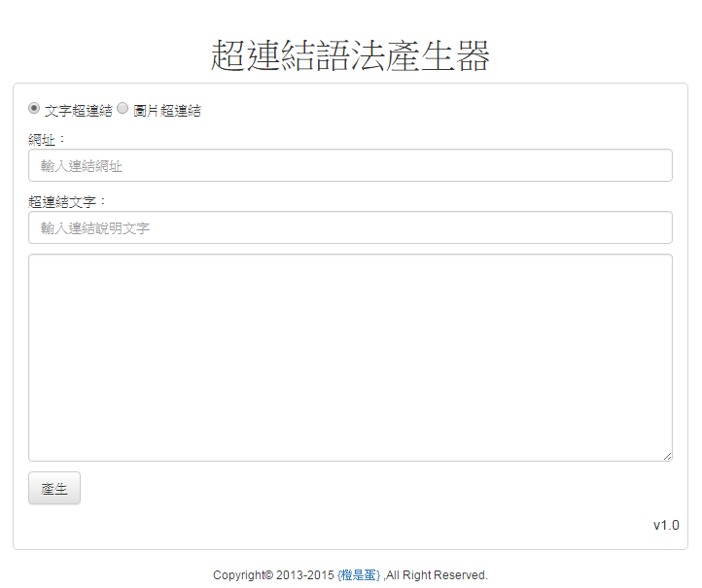Click the All Right Reserved. text
Viewport: 702px width, 588px height.
(x=437, y=575)
